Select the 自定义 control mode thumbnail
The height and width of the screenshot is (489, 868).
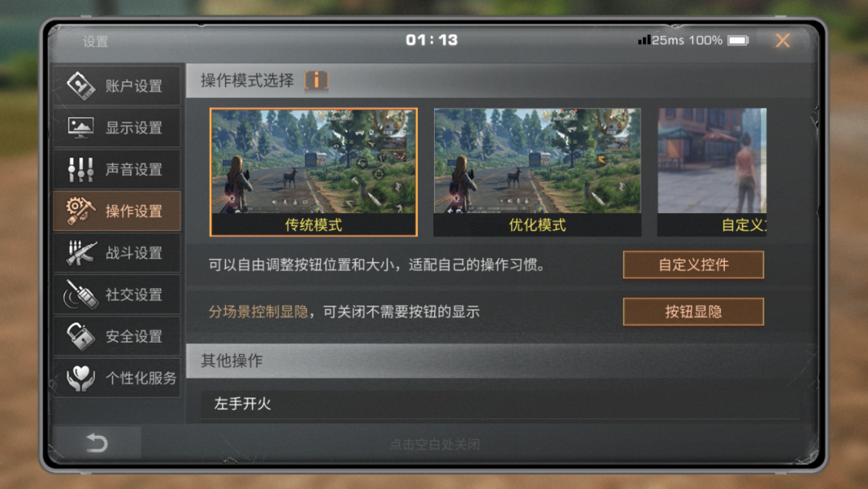[712, 172]
